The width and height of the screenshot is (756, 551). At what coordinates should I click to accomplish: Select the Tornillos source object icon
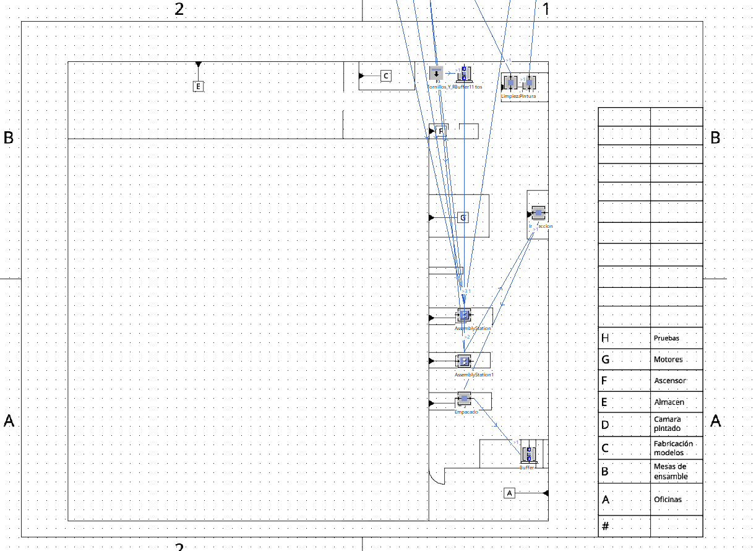[436, 74]
